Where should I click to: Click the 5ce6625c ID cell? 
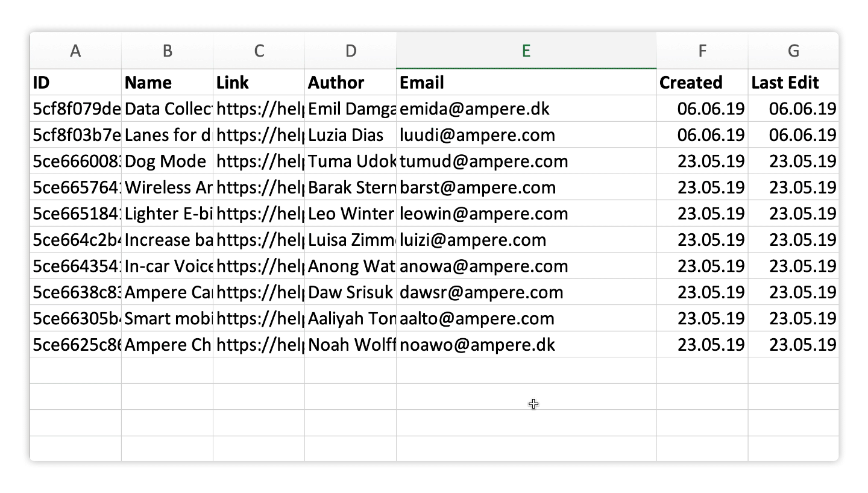point(76,345)
